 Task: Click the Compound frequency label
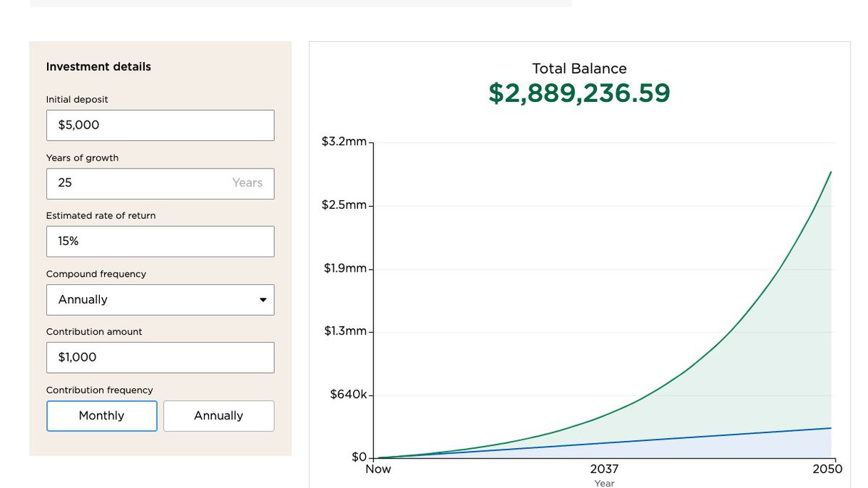(96, 274)
